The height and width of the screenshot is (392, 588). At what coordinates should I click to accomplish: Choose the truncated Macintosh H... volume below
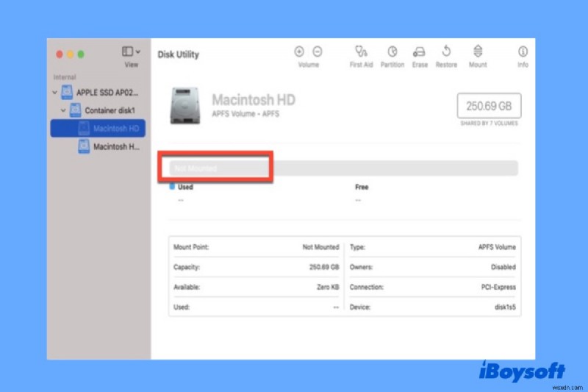116,146
